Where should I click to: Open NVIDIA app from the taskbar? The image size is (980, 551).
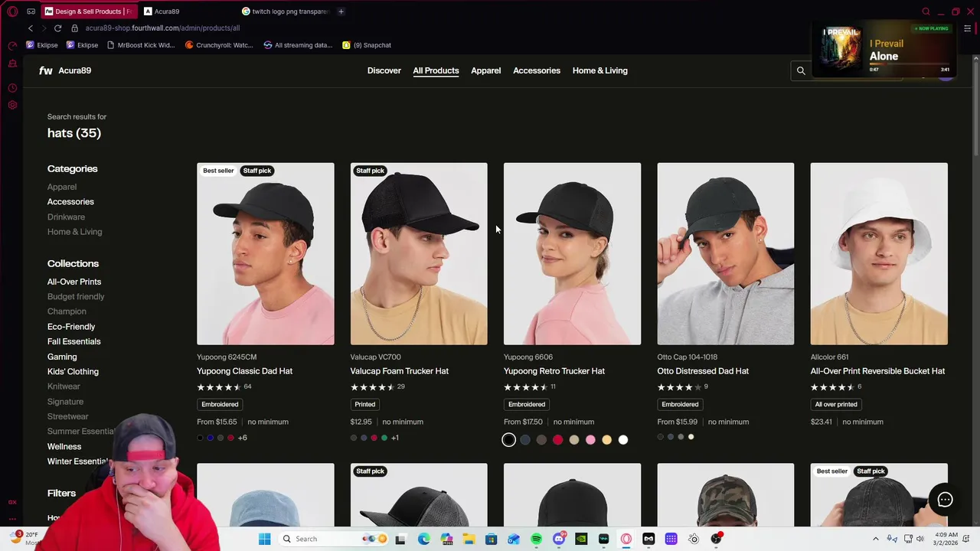tap(581, 539)
